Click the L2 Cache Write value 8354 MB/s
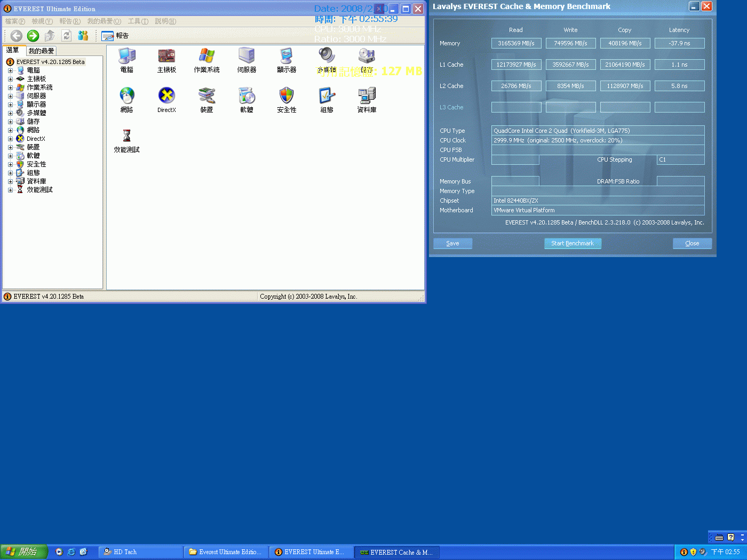747x560 pixels. [x=570, y=86]
